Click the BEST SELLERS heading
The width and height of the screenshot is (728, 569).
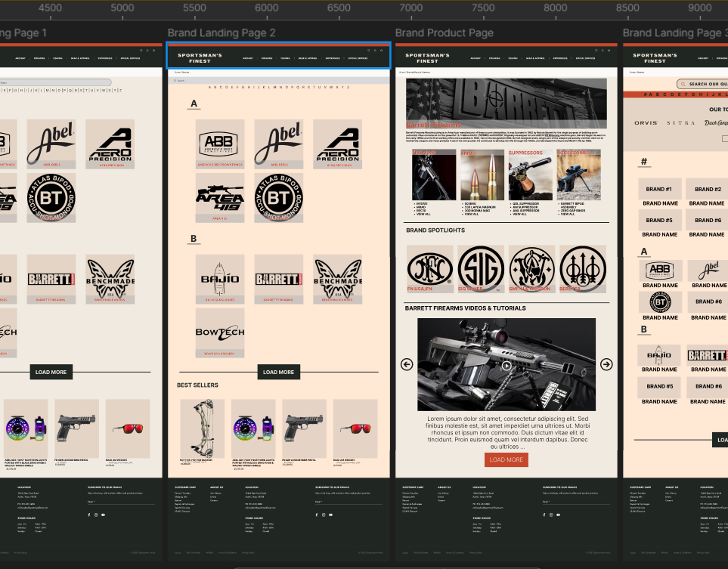click(197, 385)
